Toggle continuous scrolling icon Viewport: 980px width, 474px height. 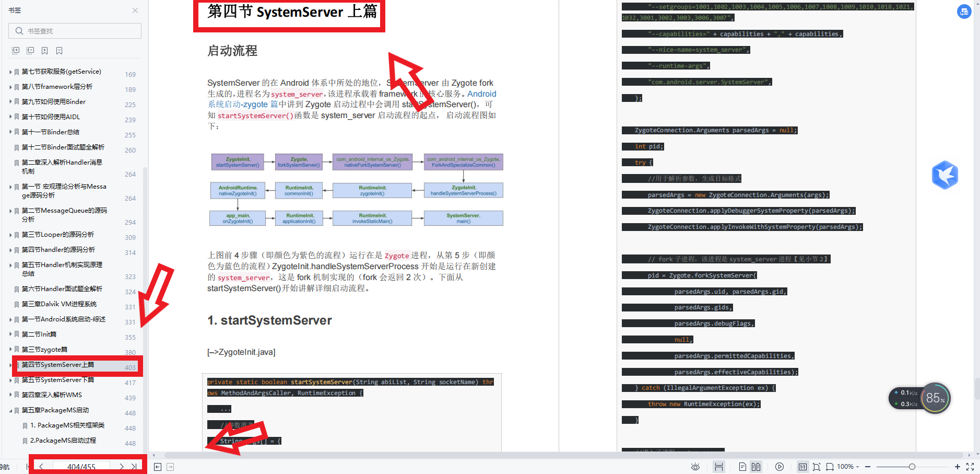[719, 467]
